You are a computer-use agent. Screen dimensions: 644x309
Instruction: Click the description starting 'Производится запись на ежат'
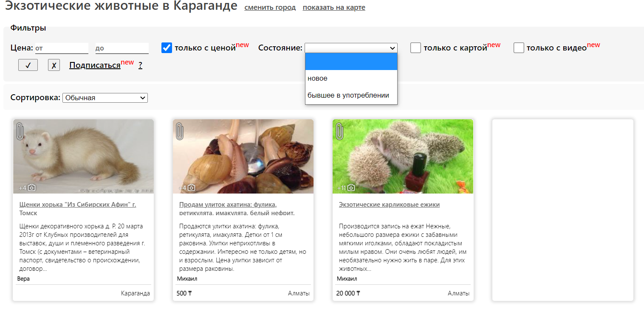pos(402,247)
